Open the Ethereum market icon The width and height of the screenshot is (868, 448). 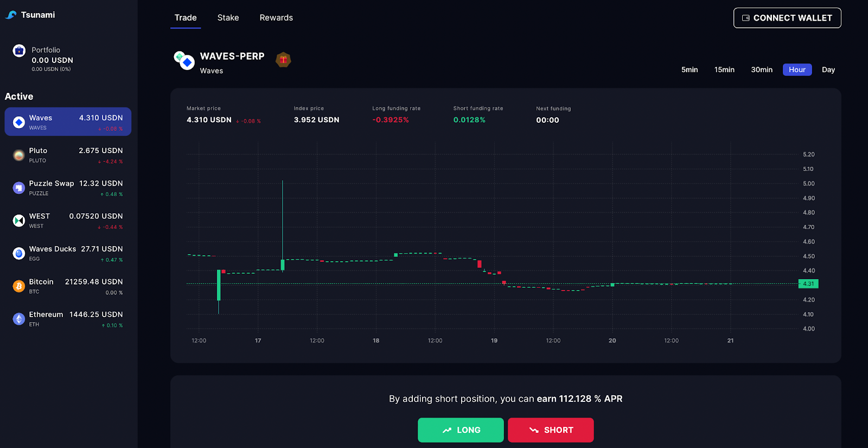point(19,319)
